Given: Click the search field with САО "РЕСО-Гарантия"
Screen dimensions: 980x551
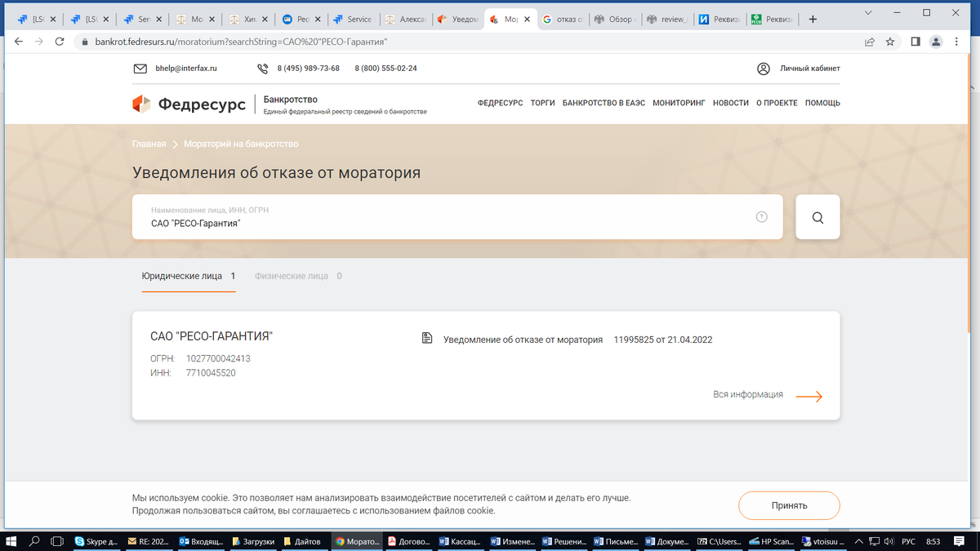Looking at the screenshot, I should pyautogui.click(x=457, y=217).
